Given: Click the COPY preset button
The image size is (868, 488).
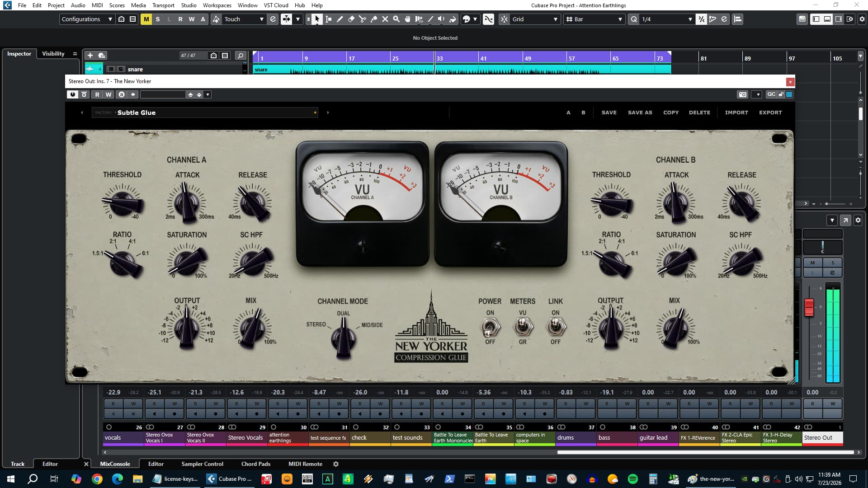Looking at the screenshot, I should point(671,113).
